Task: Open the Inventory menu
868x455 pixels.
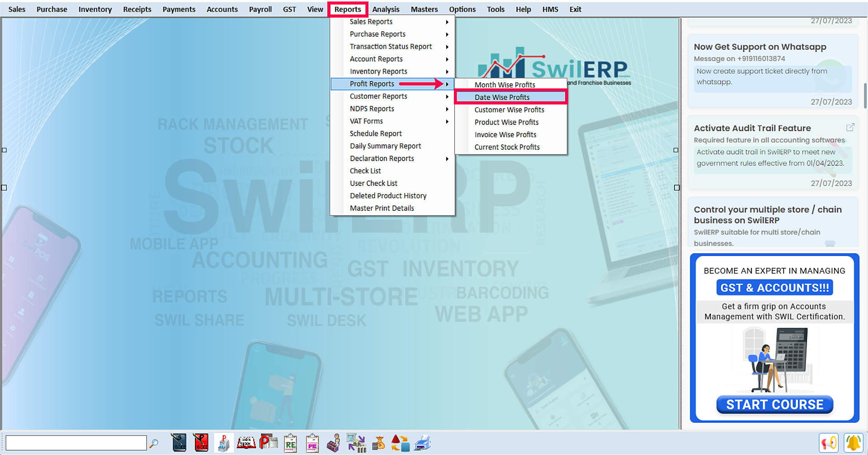Action: pyautogui.click(x=95, y=9)
